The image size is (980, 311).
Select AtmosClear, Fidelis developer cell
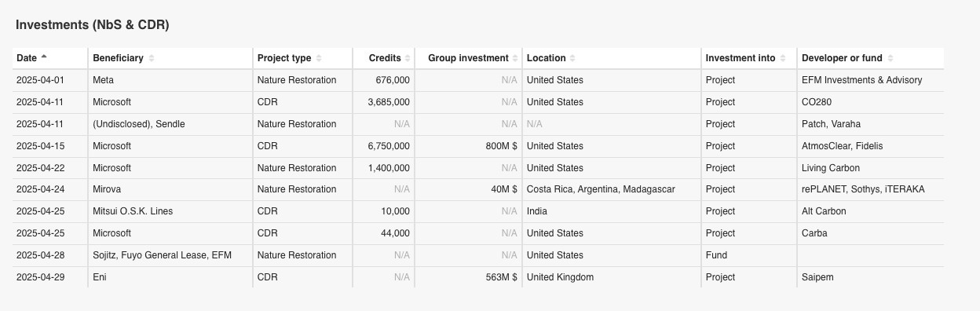coord(870,146)
